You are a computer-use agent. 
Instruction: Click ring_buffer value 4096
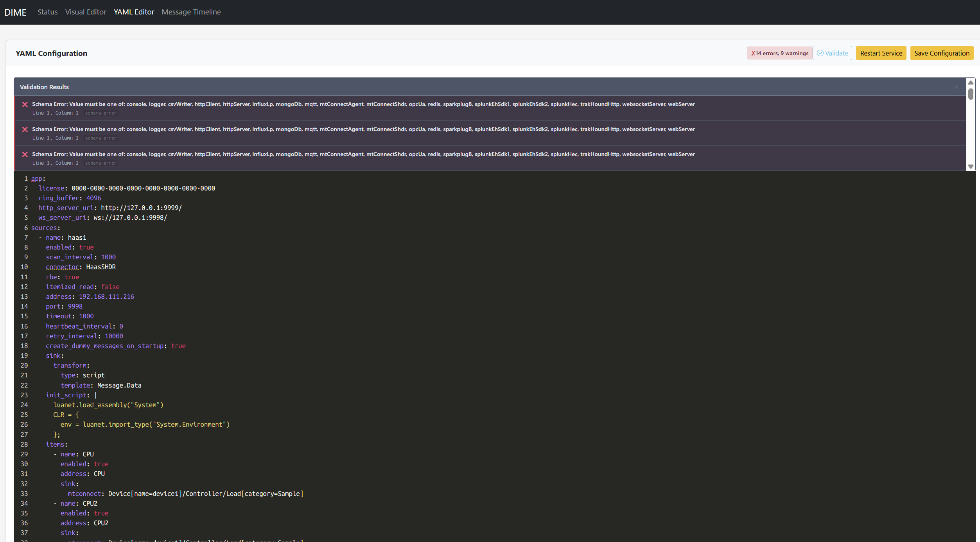(x=93, y=198)
